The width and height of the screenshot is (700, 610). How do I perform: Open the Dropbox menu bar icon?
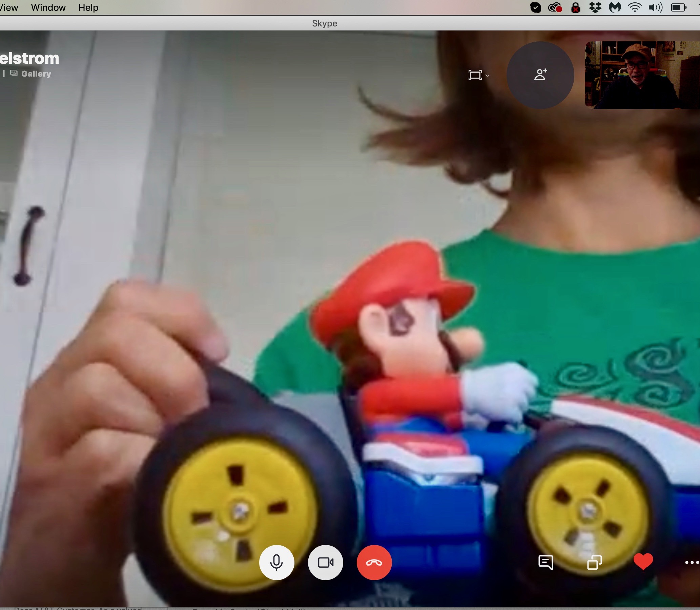(x=595, y=7)
